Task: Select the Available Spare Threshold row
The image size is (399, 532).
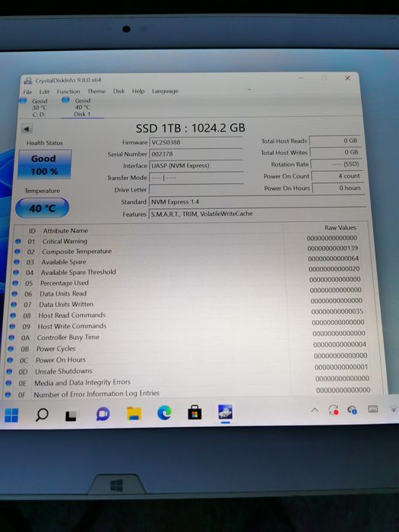Action: point(187,271)
